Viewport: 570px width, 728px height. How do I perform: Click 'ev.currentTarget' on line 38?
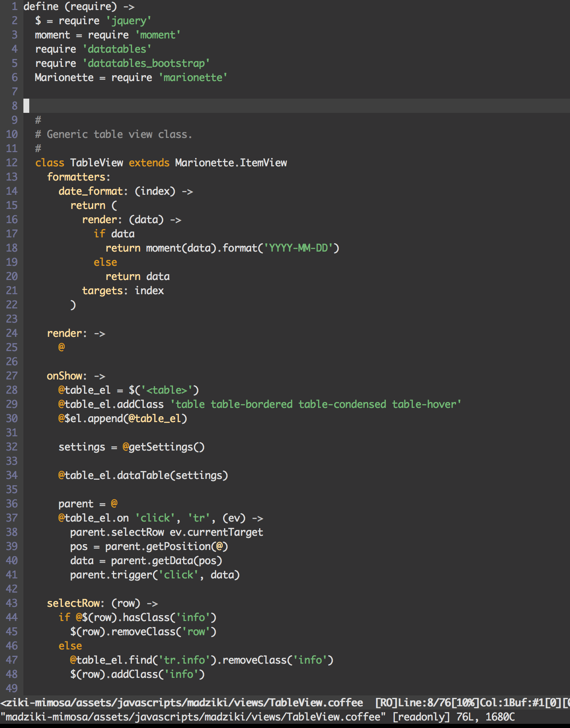(216, 532)
